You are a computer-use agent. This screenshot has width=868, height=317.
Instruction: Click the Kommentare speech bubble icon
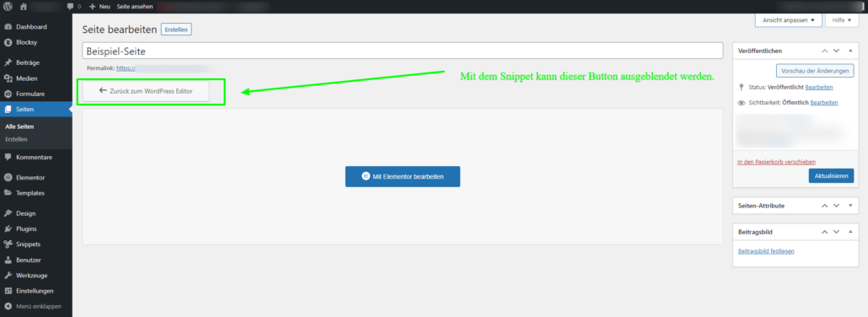(x=8, y=157)
